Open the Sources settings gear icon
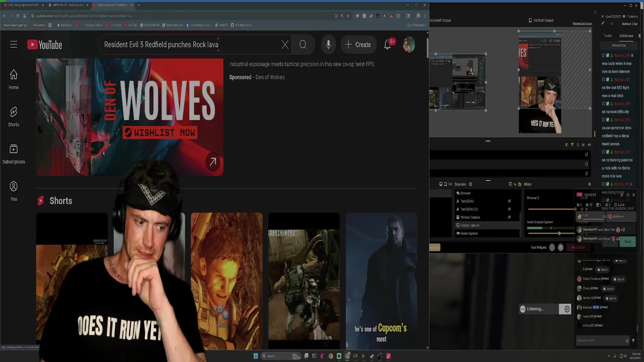The height and width of the screenshot is (362, 644). [x=470, y=184]
